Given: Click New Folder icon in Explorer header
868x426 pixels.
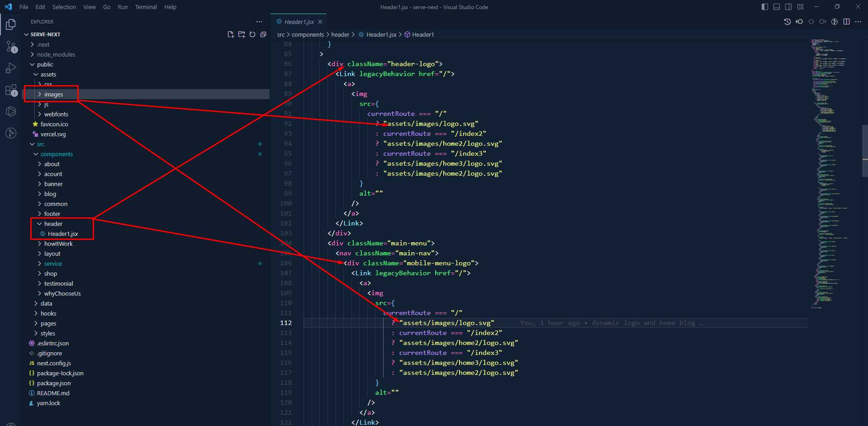Looking at the screenshot, I should (242, 34).
